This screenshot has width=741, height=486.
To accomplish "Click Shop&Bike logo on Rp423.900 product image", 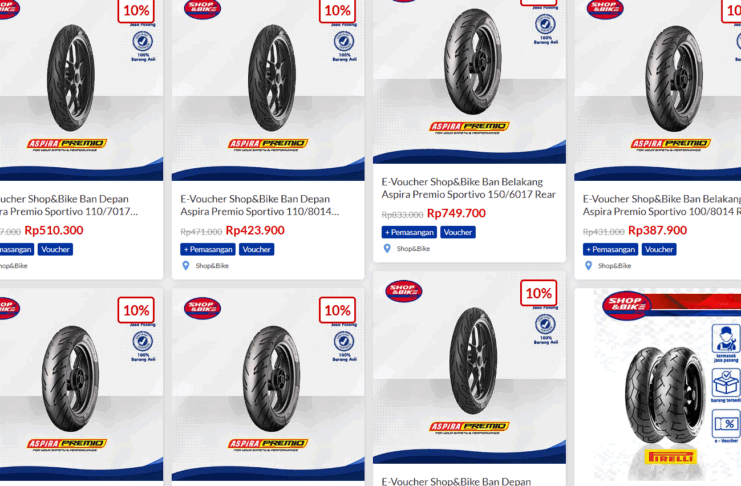I will [202, 9].
